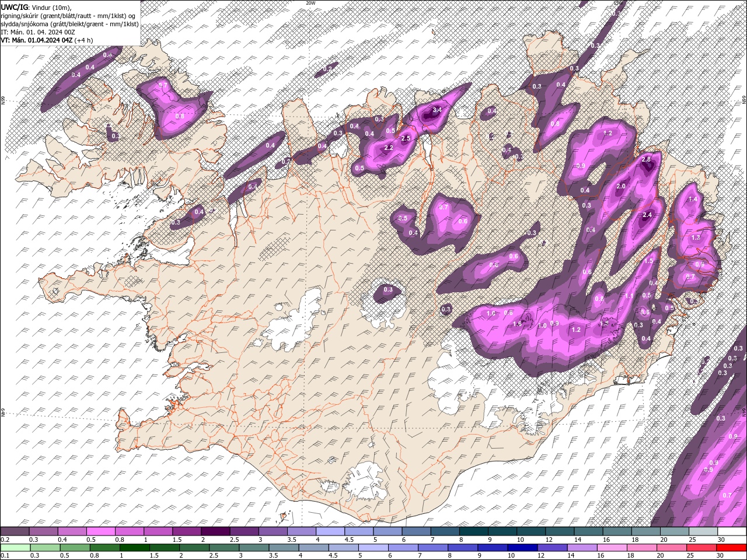Pick the dark purple 2 swatch in upper legend
This screenshot has height=560, width=747.
pyautogui.click(x=215, y=531)
